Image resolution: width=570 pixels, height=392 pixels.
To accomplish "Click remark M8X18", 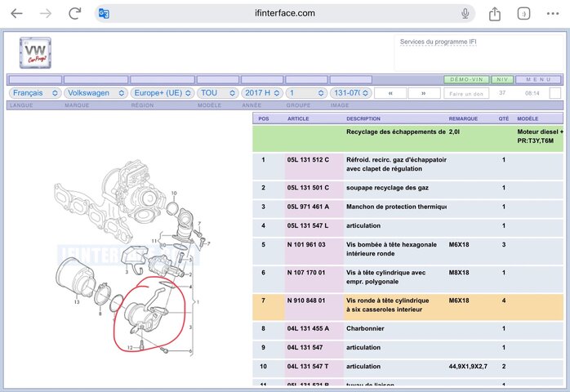I will click(x=459, y=273).
